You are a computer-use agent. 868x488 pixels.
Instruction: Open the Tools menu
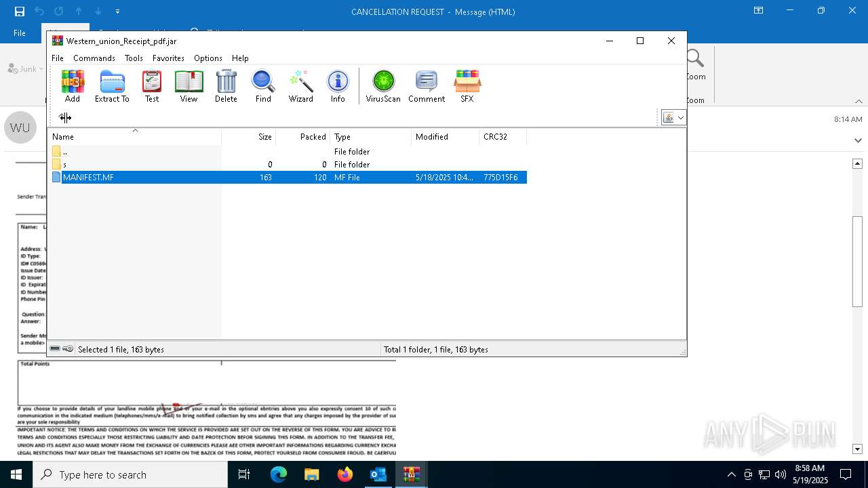point(134,58)
